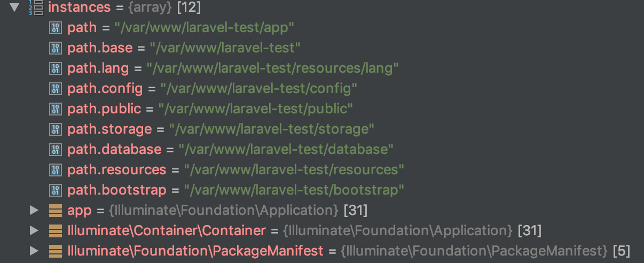Click the binary icon next to path.bootstrap
Image resolution: width=644 pixels, height=263 pixels.
point(56,190)
